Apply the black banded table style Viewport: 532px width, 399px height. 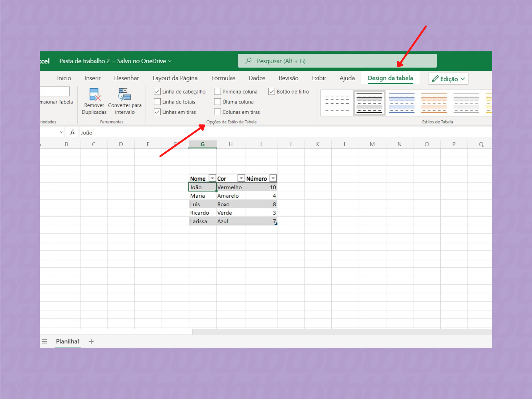(x=369, y=103)
